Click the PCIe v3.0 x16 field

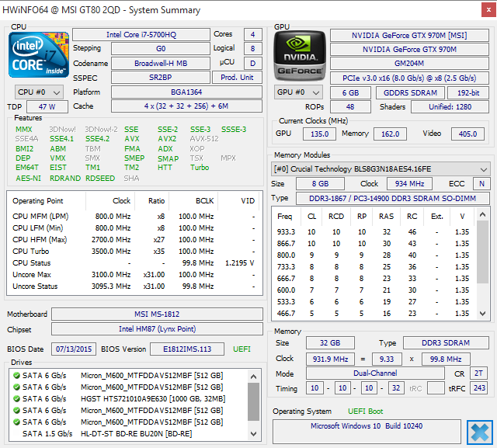tap(409, 78)
